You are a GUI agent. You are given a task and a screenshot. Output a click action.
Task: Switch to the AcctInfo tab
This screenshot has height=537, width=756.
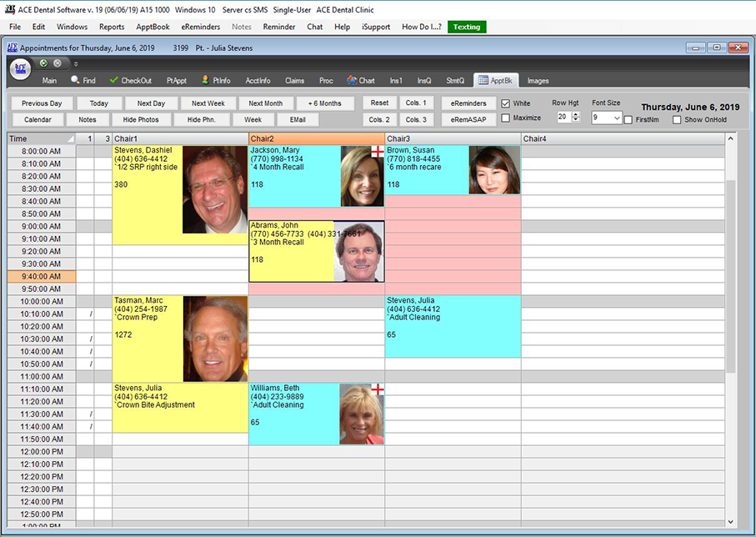[x=258, y=81]
